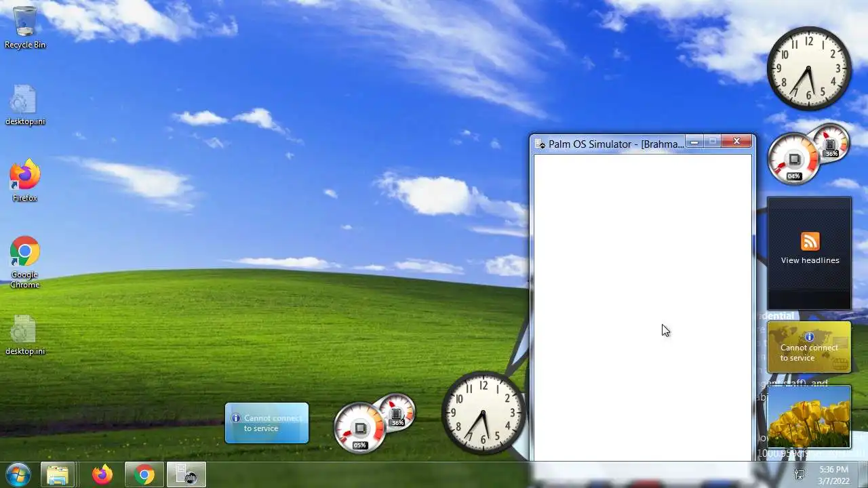Minimize the Palm OS Simulator window
Viewport: 868px width, 488px height.
tap(694, 142)
